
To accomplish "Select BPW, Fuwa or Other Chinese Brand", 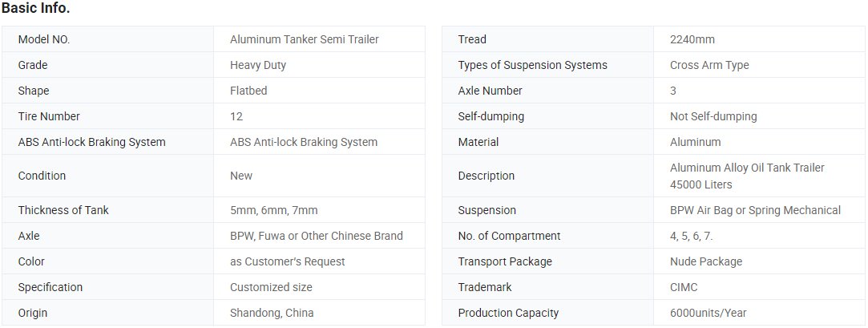I will coord(317,236).
